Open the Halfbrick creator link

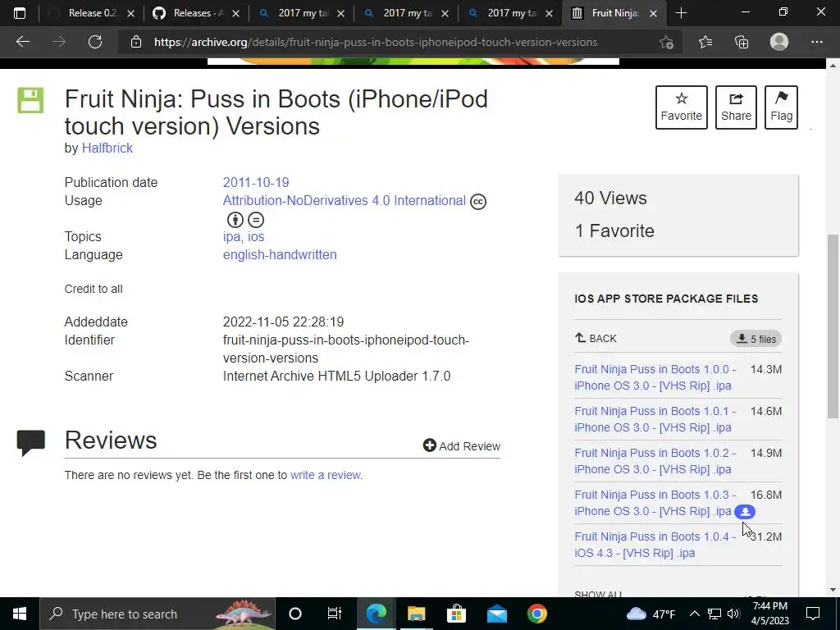(107, 148)
